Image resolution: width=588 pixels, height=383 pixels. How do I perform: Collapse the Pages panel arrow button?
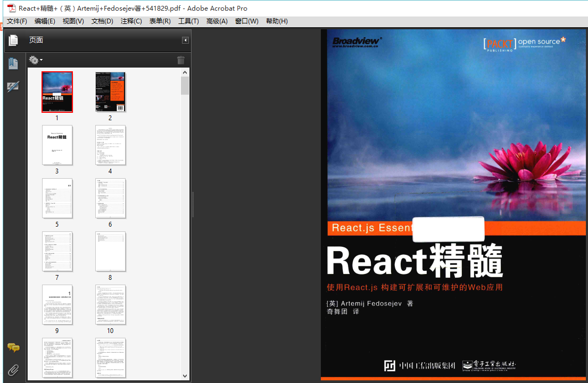click(185, 40)
